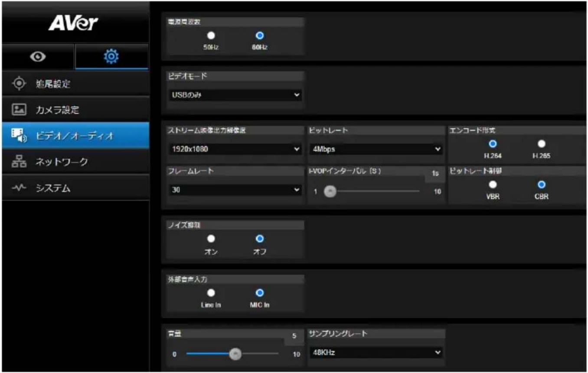
Task: Open the 1920x1080 resolution dropdown
Action: [x=235, y=149]
